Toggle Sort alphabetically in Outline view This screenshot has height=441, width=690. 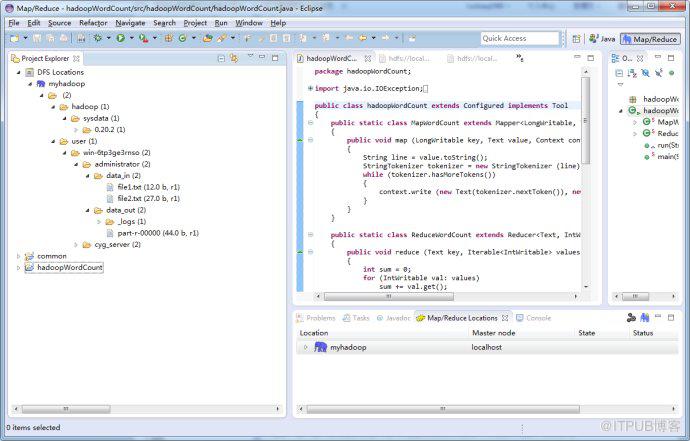[632, 73]
